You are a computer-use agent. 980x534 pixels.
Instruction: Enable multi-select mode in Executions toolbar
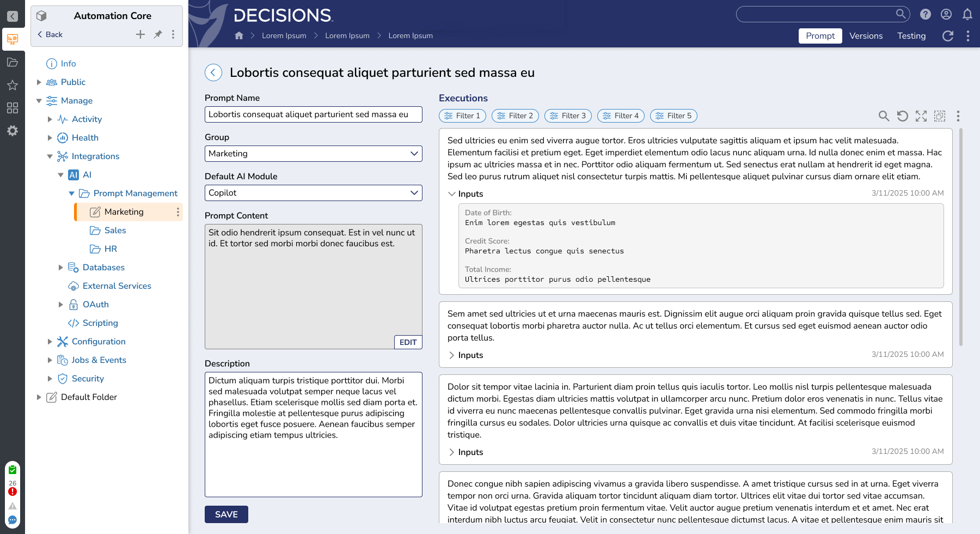[x=940, y=116]
